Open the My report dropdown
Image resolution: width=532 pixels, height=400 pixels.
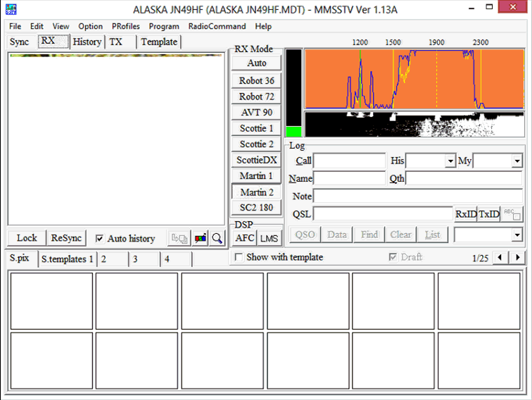tap(517, 161)
